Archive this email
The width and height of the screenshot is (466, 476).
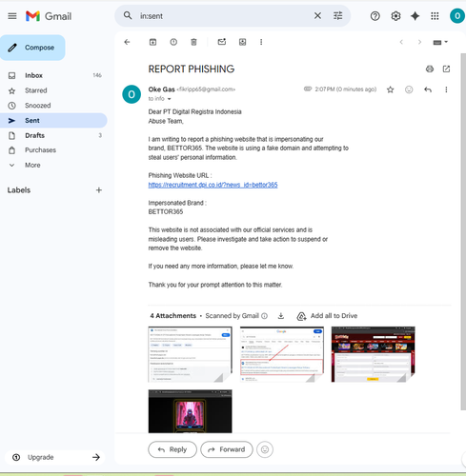(152, 42)
